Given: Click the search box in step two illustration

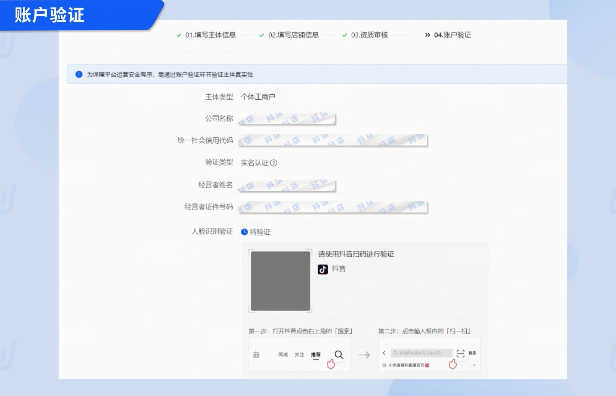Looking at the screenshot, I should click(x=422, y=353).
